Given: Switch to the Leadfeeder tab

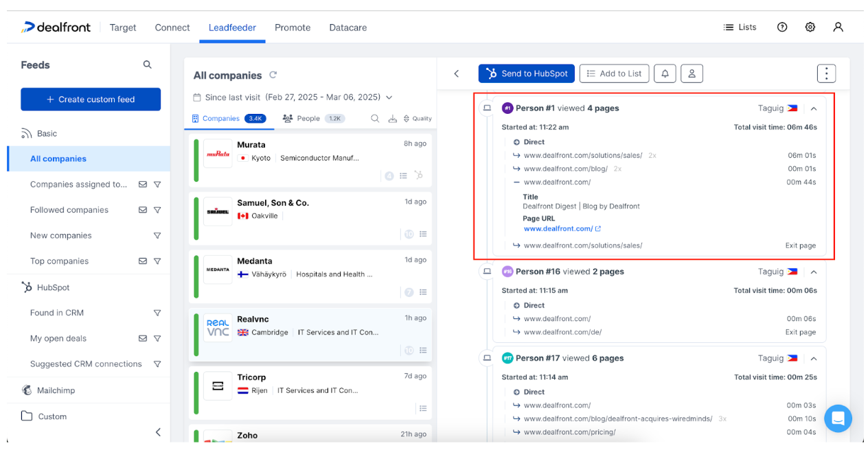Looking at the screenshot, I should [232, 27].
